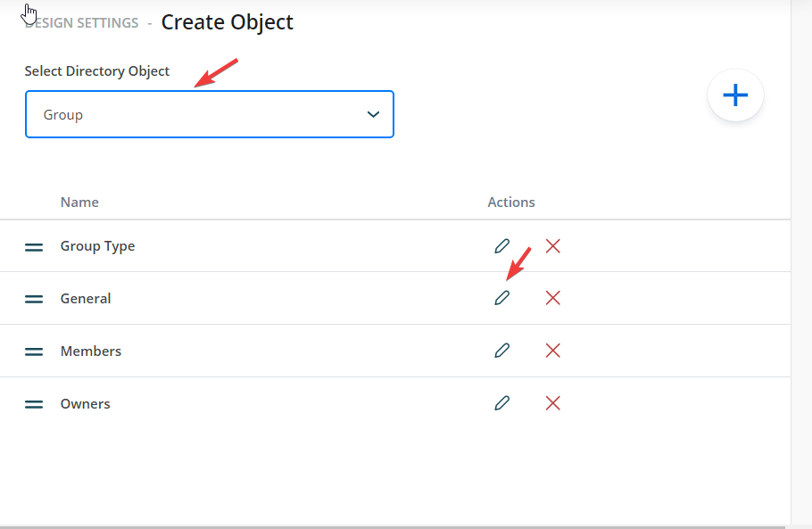Grab the drag handle beside Group Type
812x529 pixels.
click(x=33, y=245)
